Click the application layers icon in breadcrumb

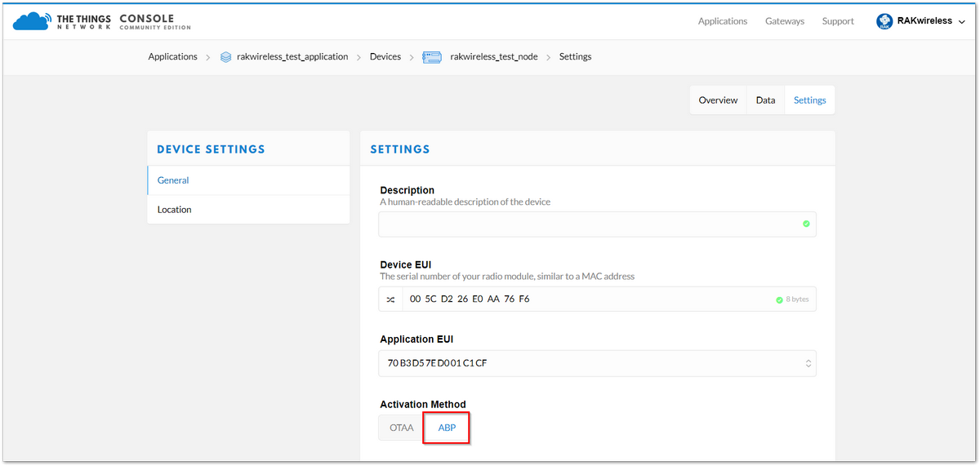226,57
